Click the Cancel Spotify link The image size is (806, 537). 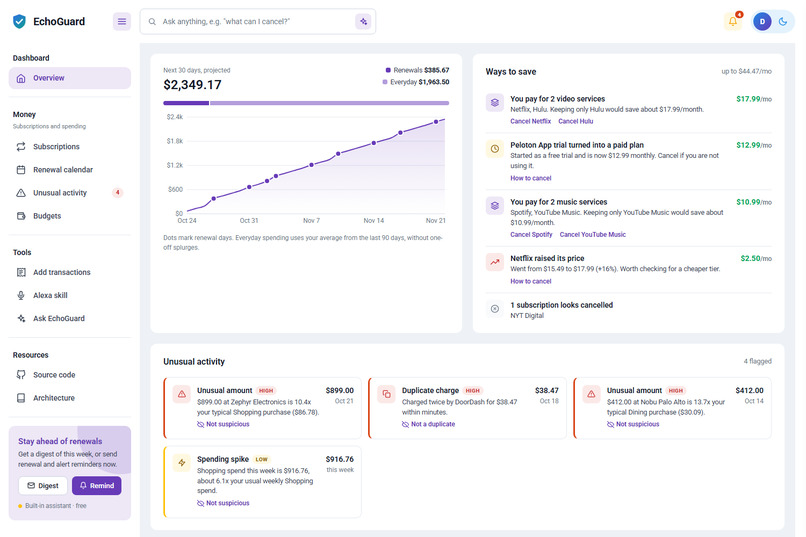(531, 234)
